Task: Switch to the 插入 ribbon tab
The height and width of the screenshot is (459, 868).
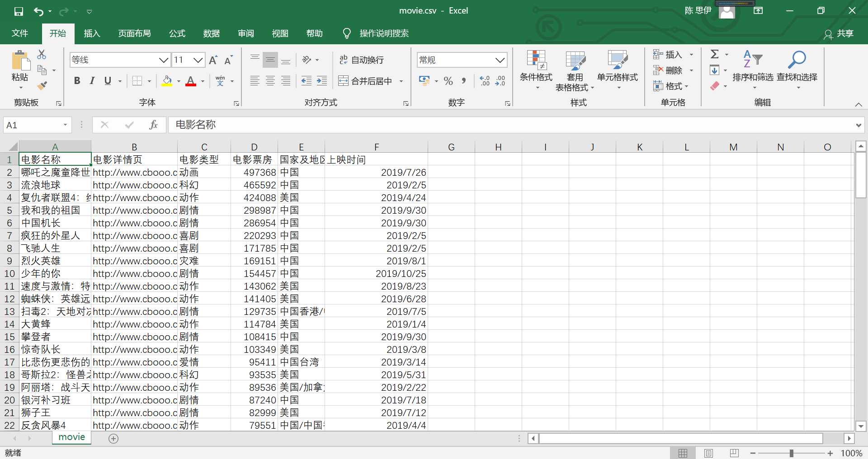Action: pos(92,33)
